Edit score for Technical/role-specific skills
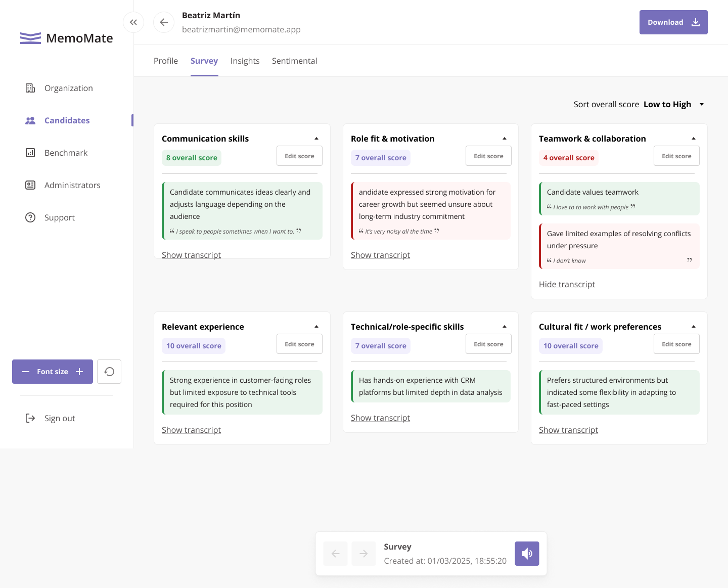728x588 pixels. (x=488, y=344)
